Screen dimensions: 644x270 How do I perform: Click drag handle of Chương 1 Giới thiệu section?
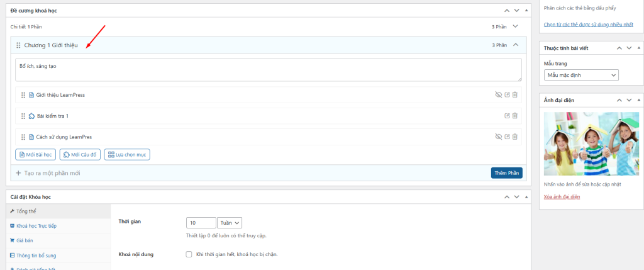tap(18, 45)
